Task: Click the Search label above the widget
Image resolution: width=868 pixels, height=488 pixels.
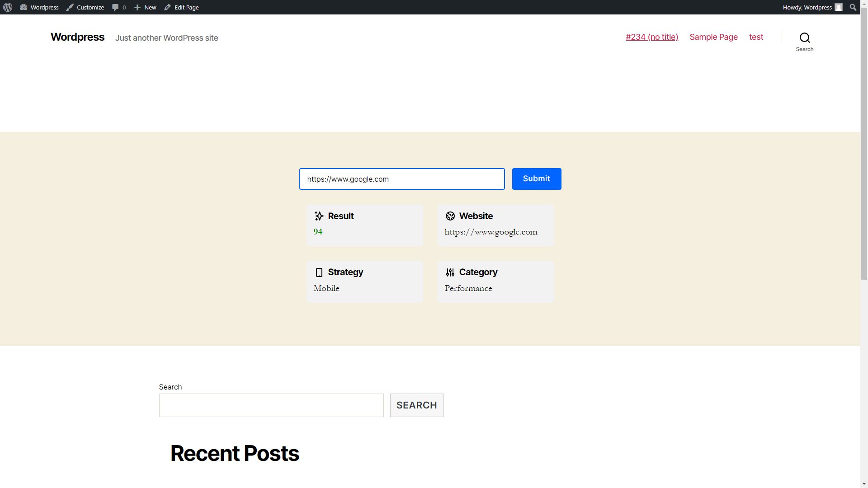Action: click(170, 387)
